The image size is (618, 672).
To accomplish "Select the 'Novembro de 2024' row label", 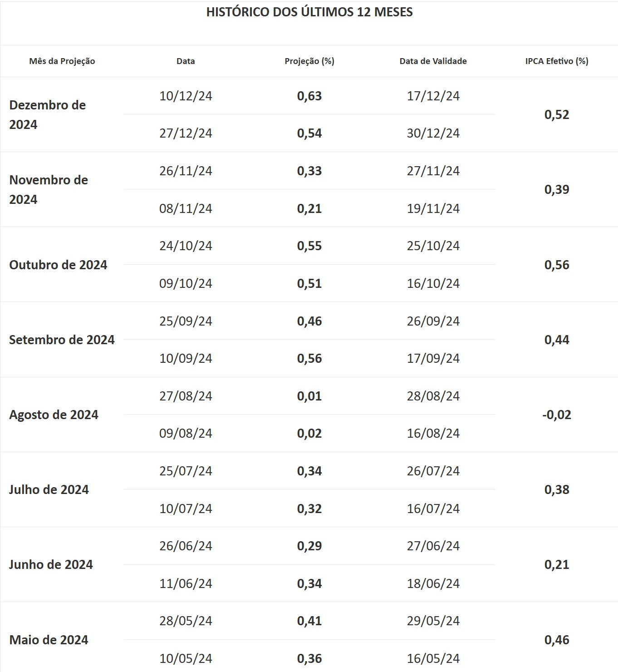I will tap(49, 189).
